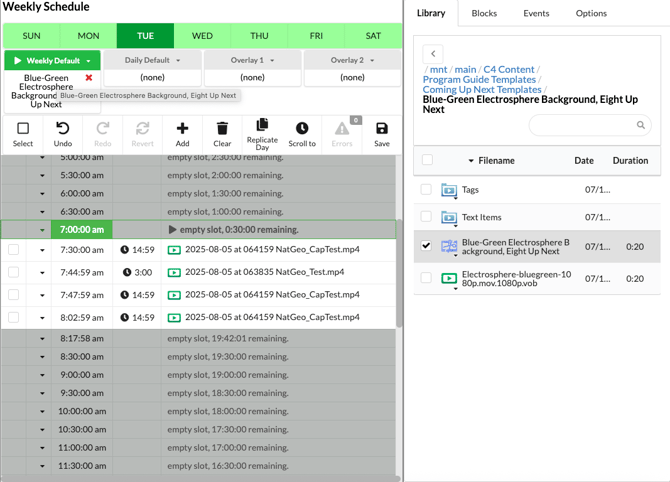Open the mnt breadcrumb link
Image resolution: width=670 pixels, height=482 pixels.
coord(438,70)
